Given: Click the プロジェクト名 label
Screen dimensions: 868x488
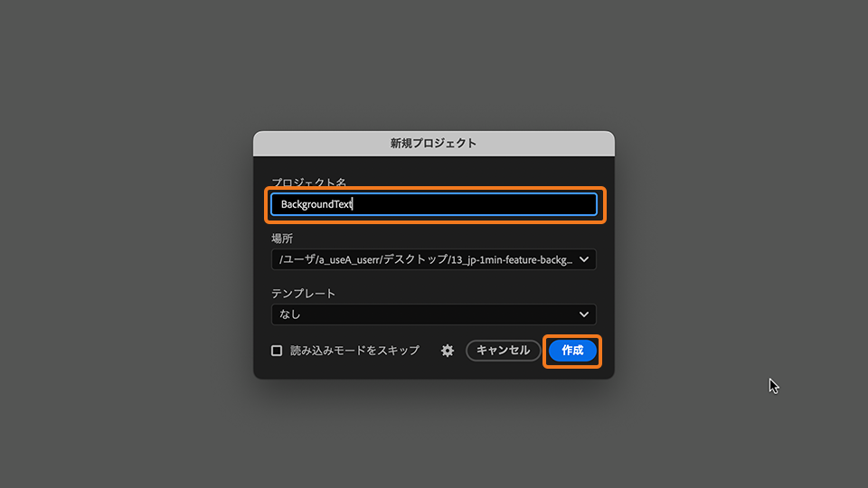Looking at the screenshot, I should tap(308, 182).
